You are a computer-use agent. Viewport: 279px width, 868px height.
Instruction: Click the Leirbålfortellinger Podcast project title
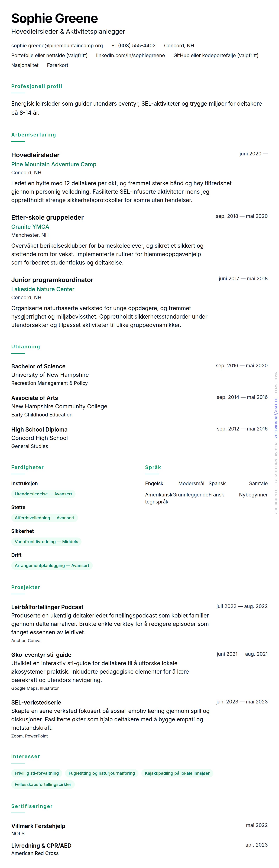[47, 607]
